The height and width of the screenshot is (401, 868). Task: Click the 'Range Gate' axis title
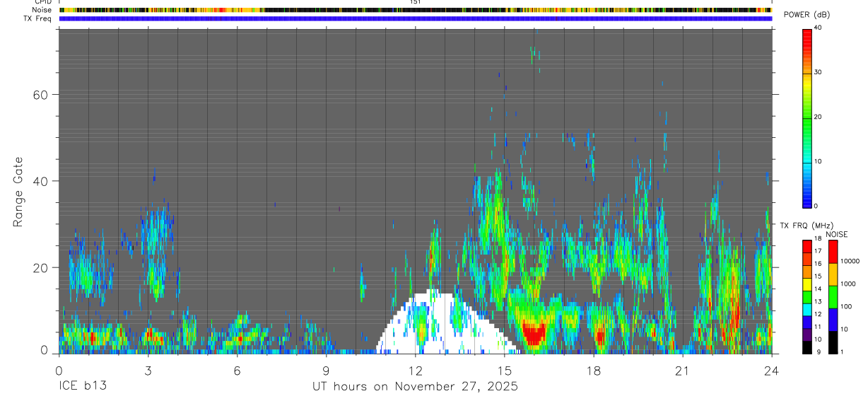[x=18, y=192]
